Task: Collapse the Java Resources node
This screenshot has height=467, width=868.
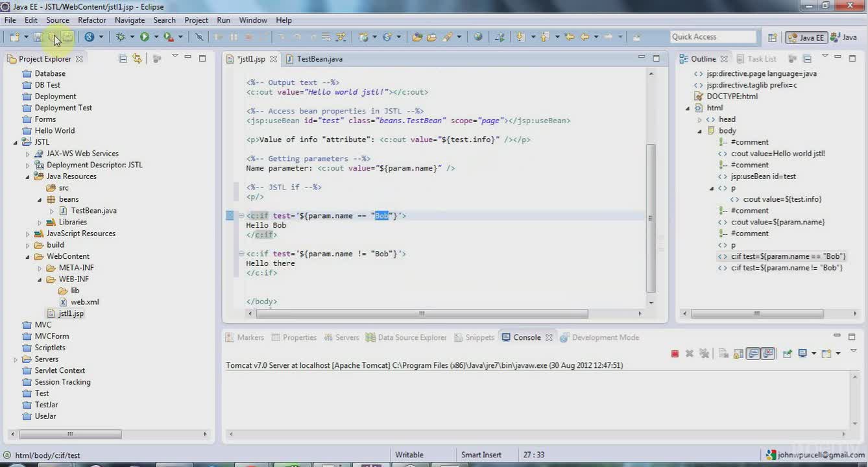Action: click(x=27, y=176)
